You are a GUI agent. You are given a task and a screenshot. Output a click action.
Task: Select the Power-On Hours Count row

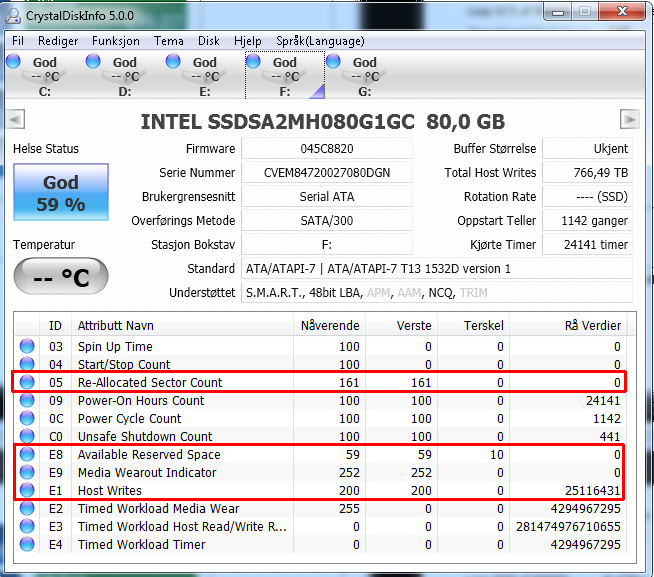(321, 401)
